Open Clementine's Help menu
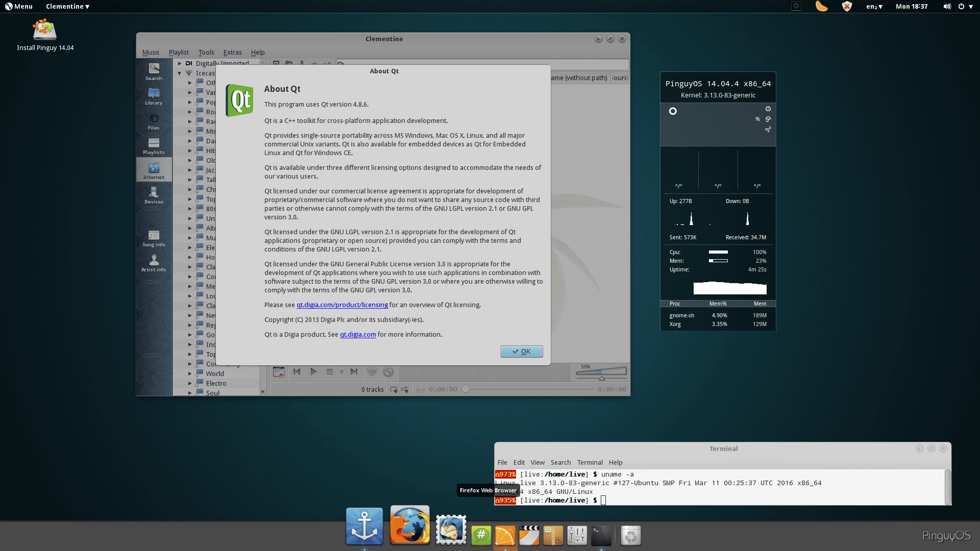This screenshot has height=551, width=980. click(258, 52)
